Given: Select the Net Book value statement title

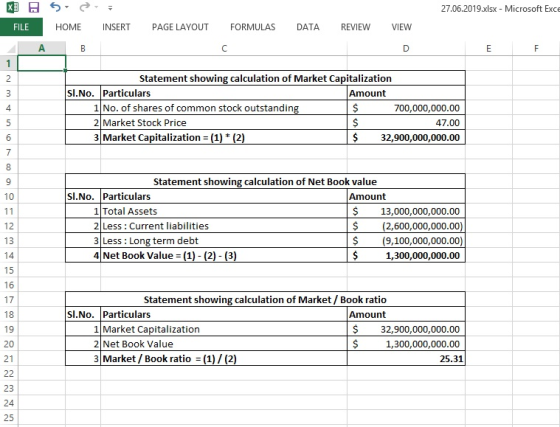Looking at the screenshot, I should tap(265, 182).
